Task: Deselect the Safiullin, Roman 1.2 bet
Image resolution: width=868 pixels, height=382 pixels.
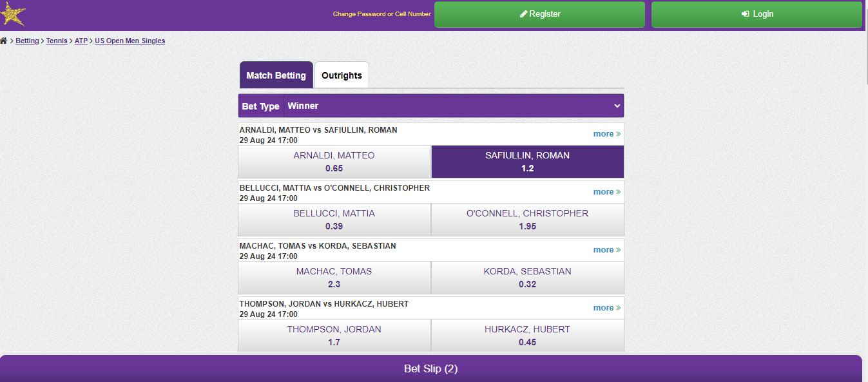Action: tap(527, 162)
